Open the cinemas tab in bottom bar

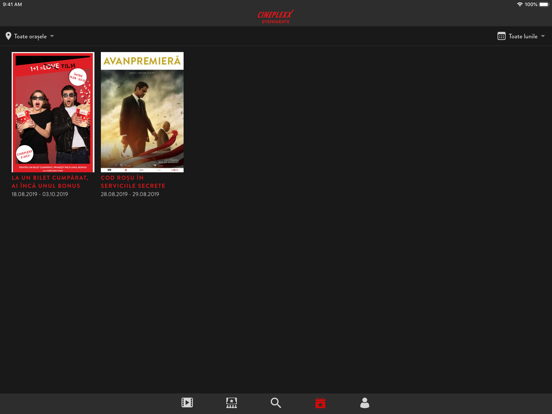(231, 403)
